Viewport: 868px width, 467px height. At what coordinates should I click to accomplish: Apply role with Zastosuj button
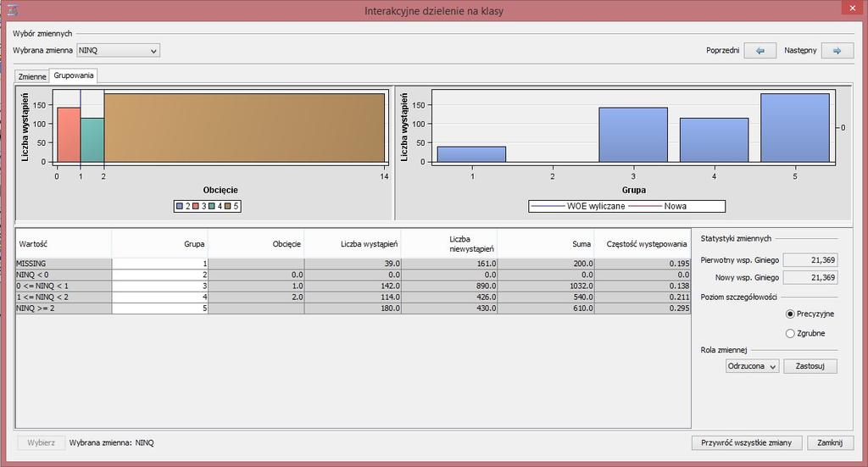(810, 366)
